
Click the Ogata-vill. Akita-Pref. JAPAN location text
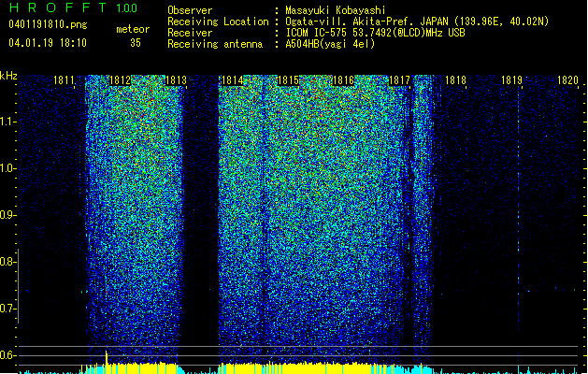[417, 22]
